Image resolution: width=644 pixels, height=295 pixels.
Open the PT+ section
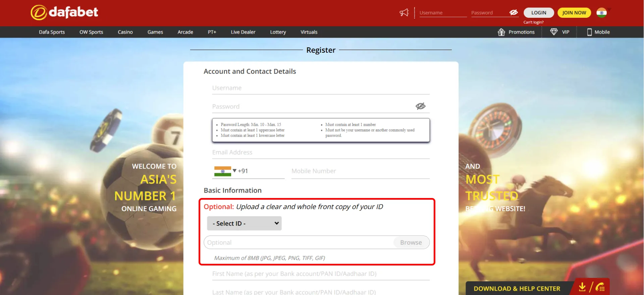(212, 32)
